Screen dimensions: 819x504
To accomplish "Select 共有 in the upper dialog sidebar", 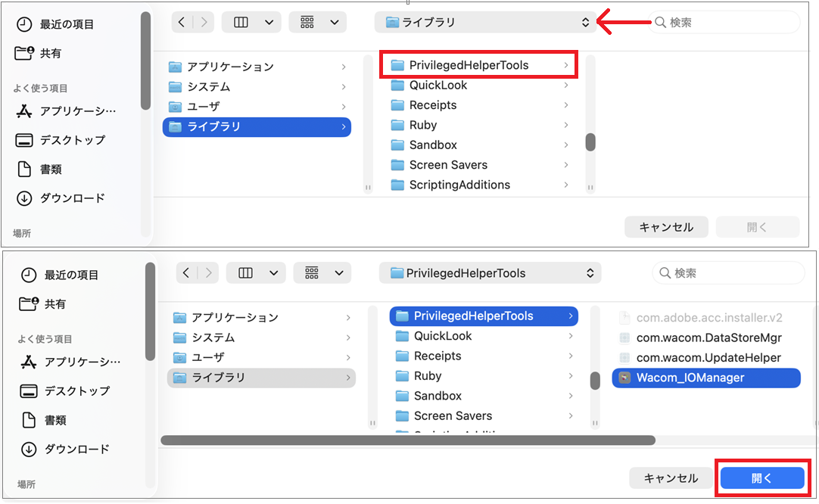I will click(39, 53).
